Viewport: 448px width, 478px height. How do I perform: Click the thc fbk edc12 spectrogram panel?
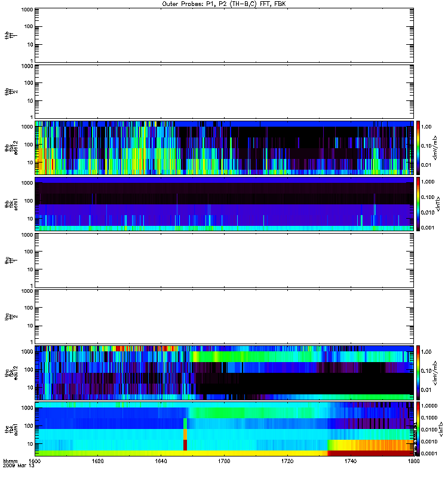click(x=225, y=373)
